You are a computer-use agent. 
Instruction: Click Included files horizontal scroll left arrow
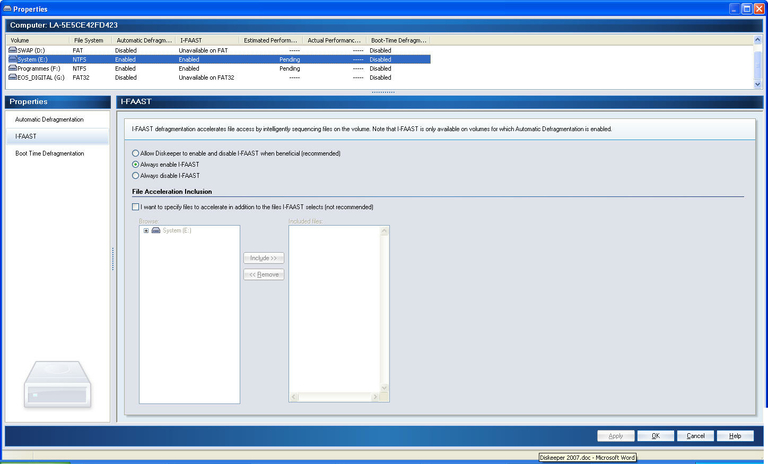[x=294, y=397]
